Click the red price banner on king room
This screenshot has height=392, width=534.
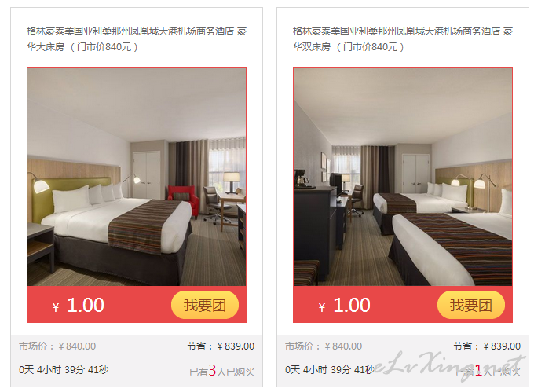[x=137, y=305]
